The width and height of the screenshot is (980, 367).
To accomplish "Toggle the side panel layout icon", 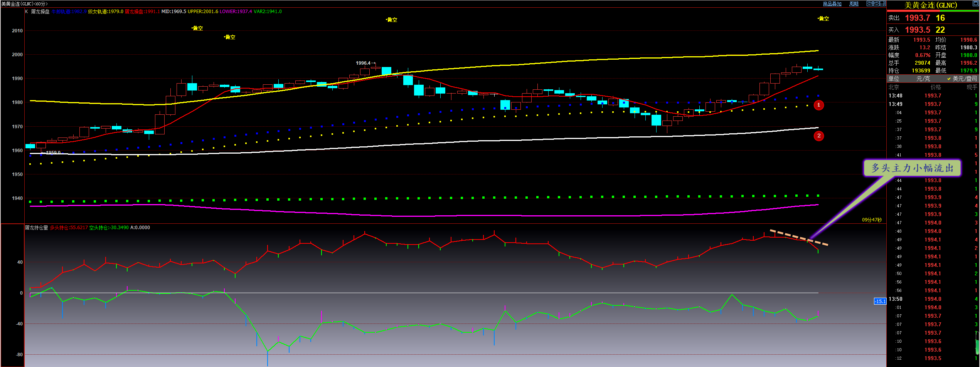I will coord(882,3).
